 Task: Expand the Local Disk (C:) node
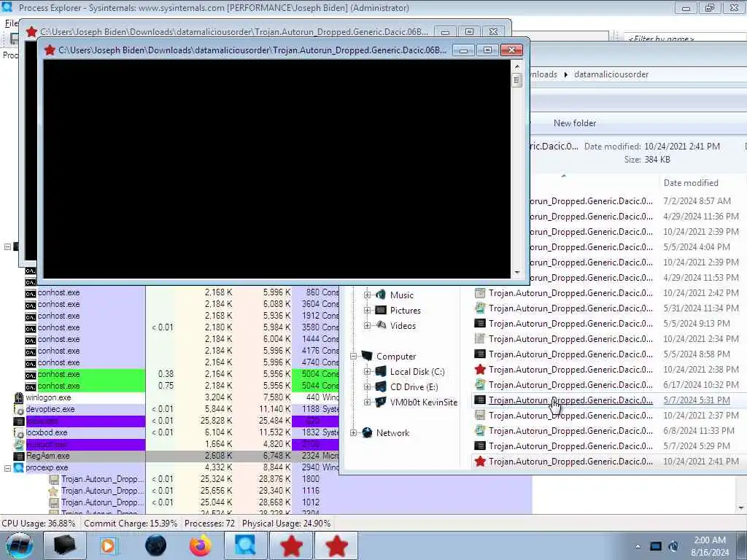tap(367, 371)
